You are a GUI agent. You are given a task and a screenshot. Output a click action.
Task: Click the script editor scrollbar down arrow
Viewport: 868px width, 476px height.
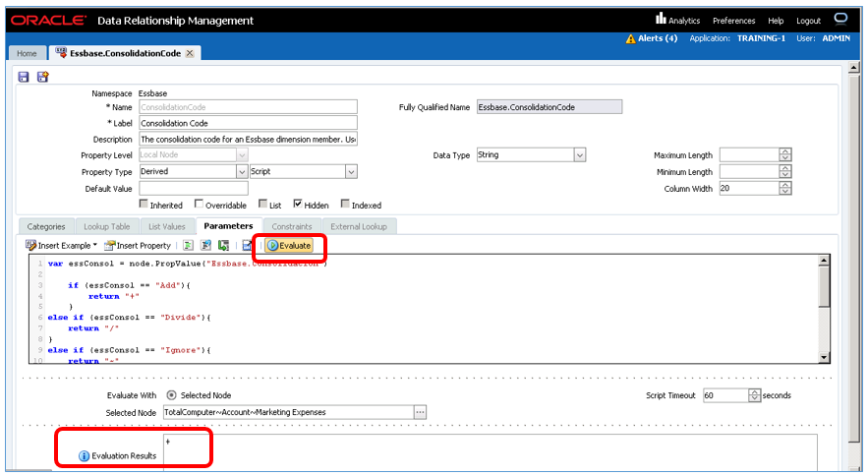click(x=824, y=357)
